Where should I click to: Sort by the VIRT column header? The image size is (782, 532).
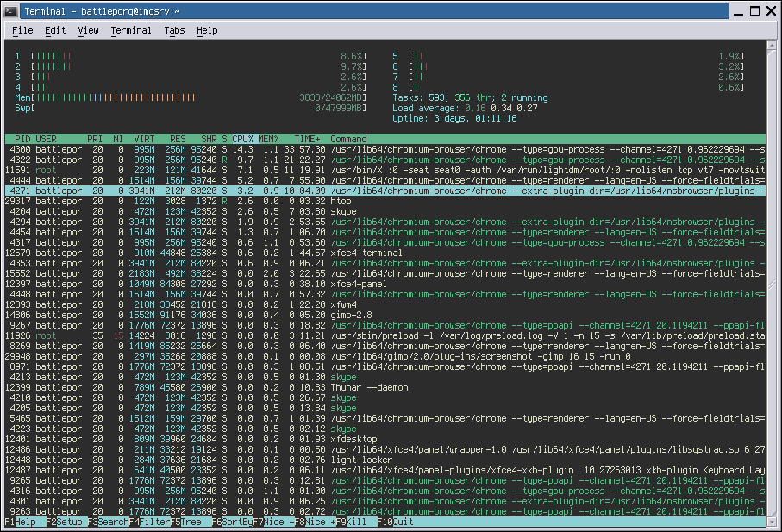(144, 139)
